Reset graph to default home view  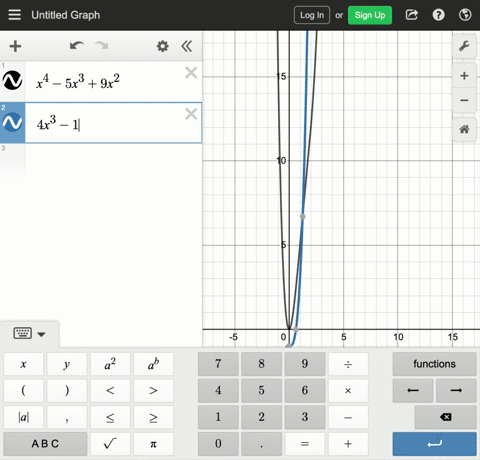(x=464, y=129)
